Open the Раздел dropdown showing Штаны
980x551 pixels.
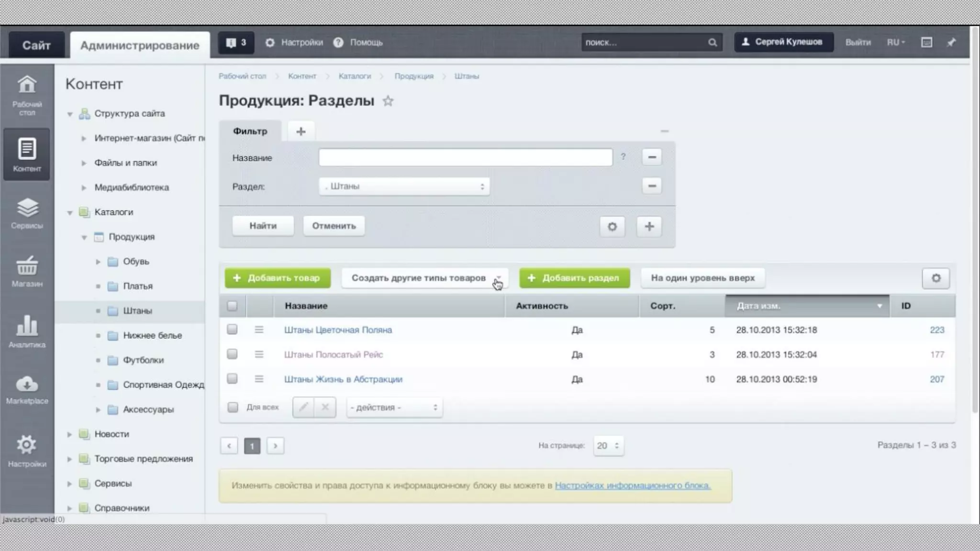click(x=404, y=186)
